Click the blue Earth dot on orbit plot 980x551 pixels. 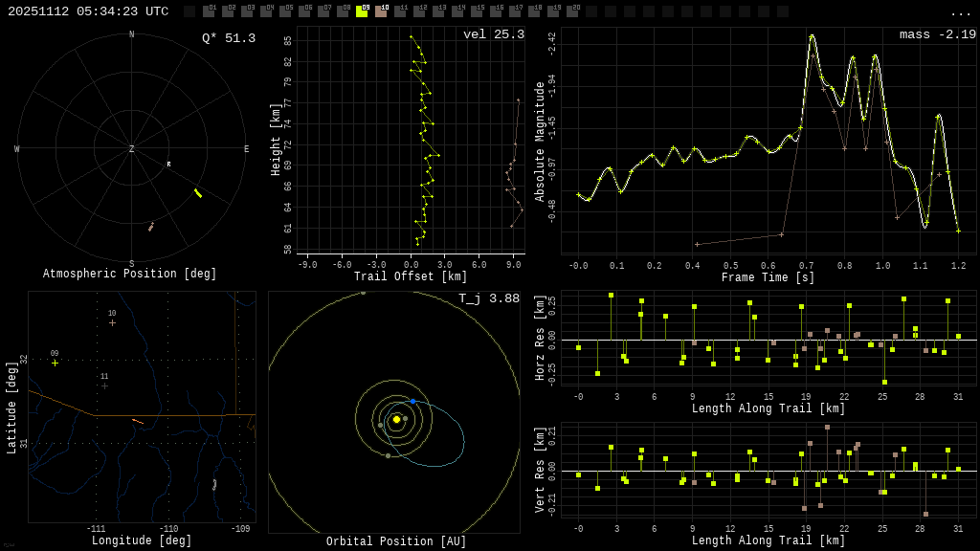[413, 401]
